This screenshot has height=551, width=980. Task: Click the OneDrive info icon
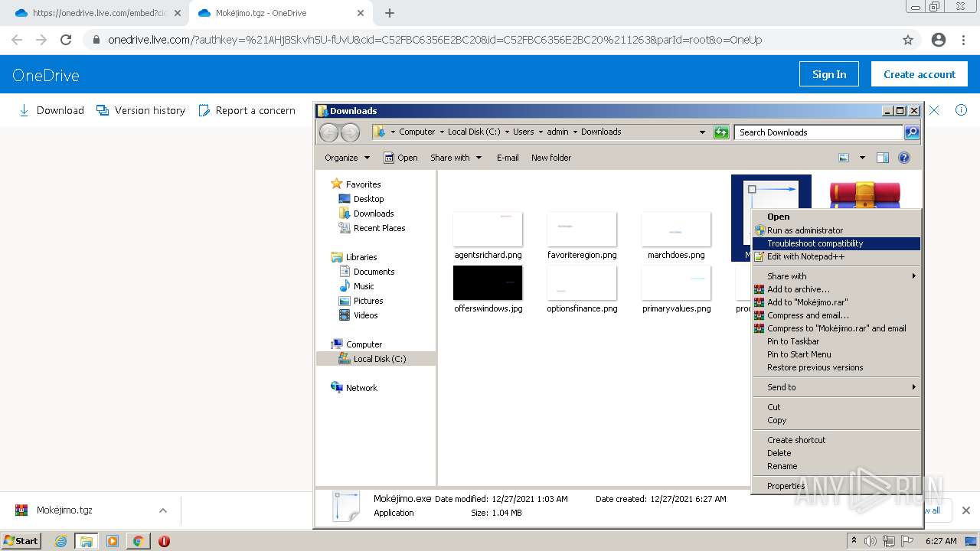click(961, 110)
